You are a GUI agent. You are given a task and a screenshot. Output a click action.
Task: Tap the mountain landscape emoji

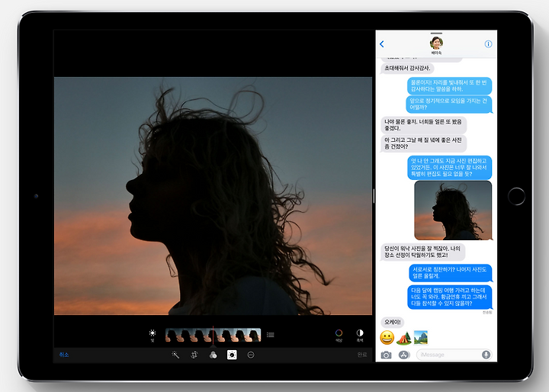[x=420, y=338]
